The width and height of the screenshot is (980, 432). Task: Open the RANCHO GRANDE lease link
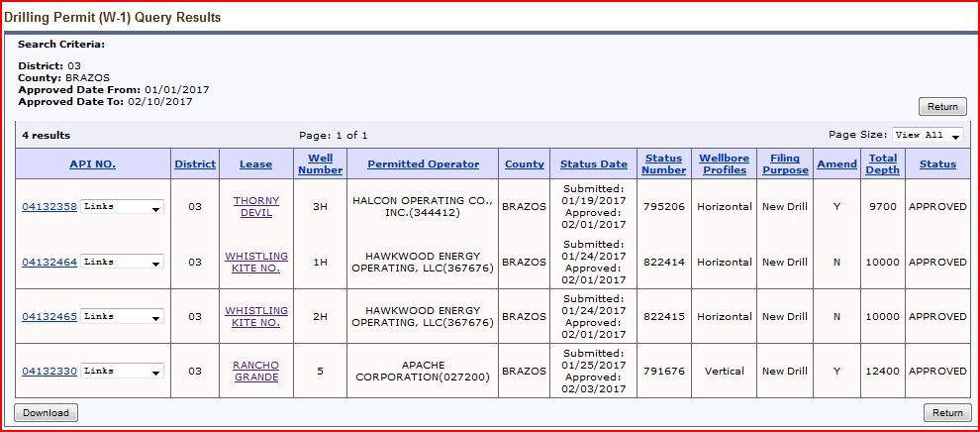256,371
